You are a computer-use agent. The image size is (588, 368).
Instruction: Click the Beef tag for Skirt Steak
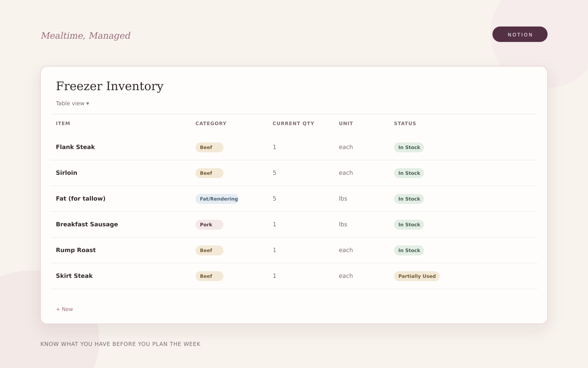coord(209,276)
